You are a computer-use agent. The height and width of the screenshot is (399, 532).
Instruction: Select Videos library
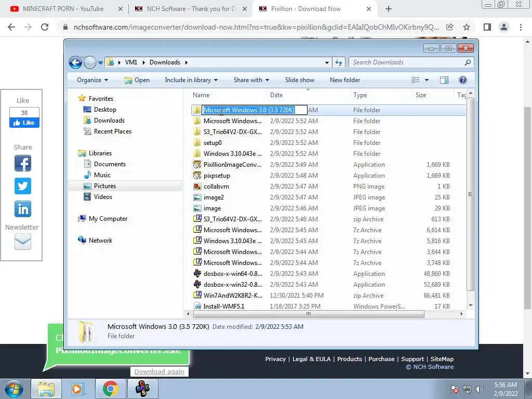coord(103,197)
